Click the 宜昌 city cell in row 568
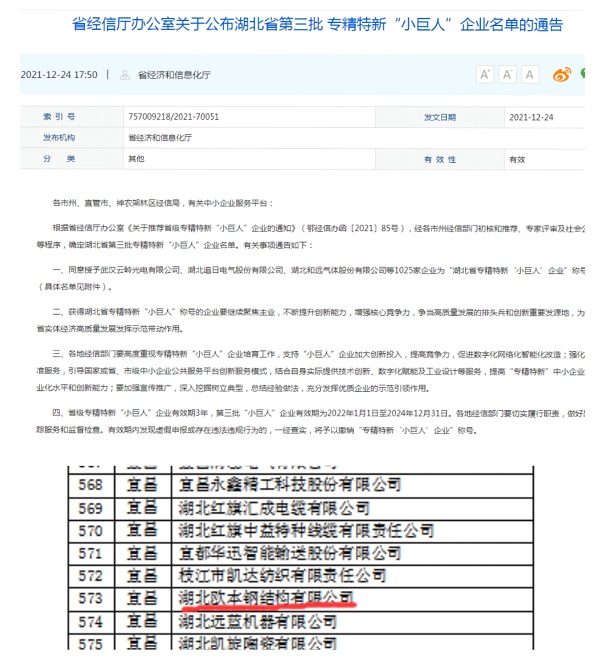The width and height of the screenshot is (600, 665). 142,485
